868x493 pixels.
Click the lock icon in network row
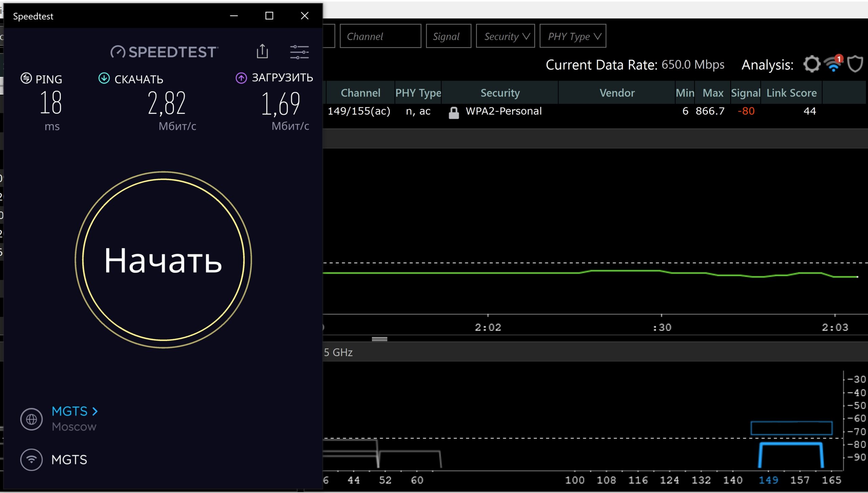click(x=454, y=113)
